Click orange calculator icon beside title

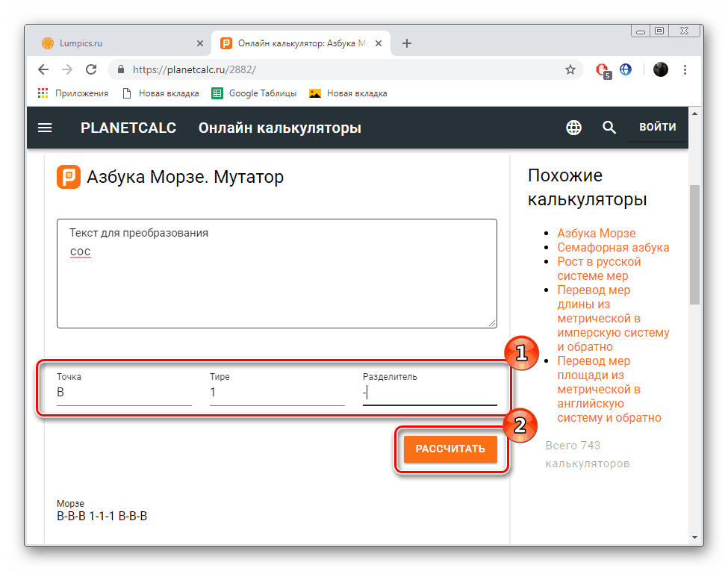pos(68,177)
